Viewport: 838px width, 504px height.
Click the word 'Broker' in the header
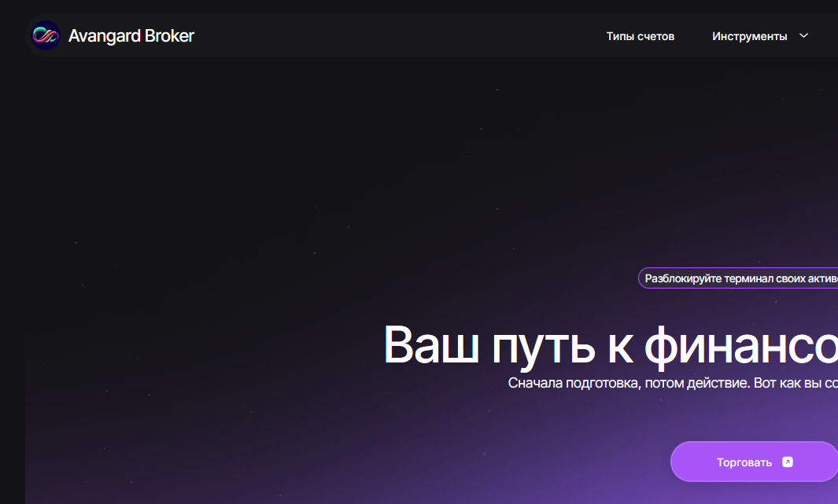pyautogui.click(x=169, y=35)
